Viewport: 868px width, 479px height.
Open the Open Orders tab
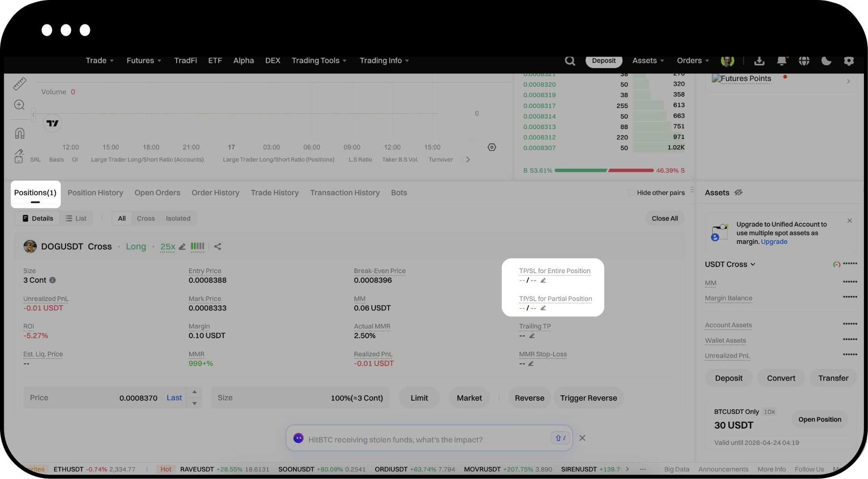pos(157,193)
